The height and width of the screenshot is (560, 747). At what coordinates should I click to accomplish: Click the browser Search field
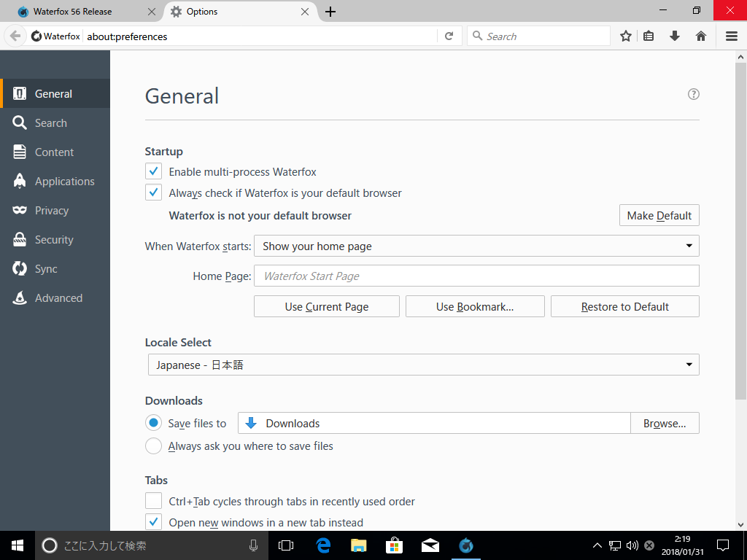(x=538, y=36)
